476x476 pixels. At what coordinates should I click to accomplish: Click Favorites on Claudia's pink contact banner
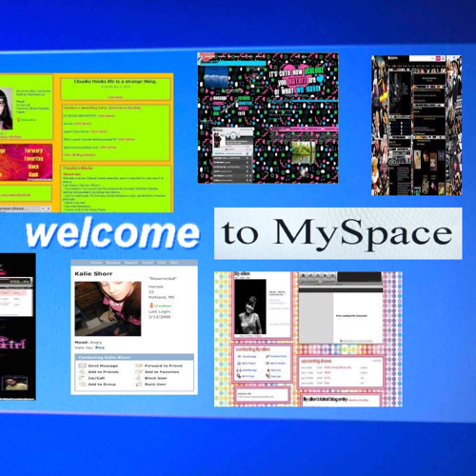click(x=33, y=159)
